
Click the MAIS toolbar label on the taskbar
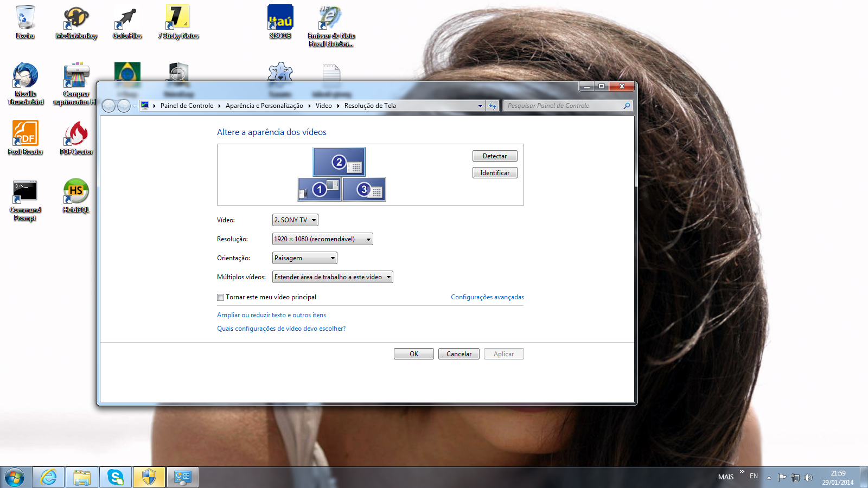click(x=726, y=477)
